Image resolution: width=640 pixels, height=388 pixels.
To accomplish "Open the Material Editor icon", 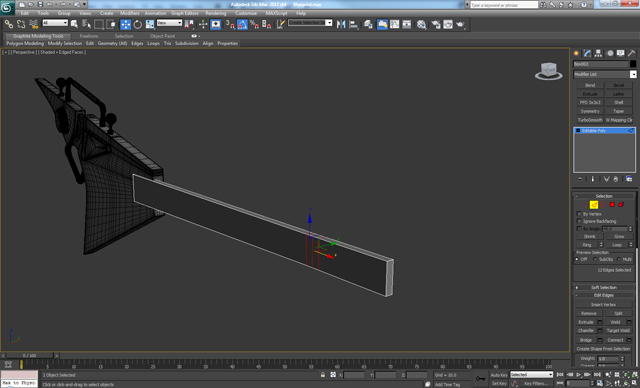I will 421,24.
